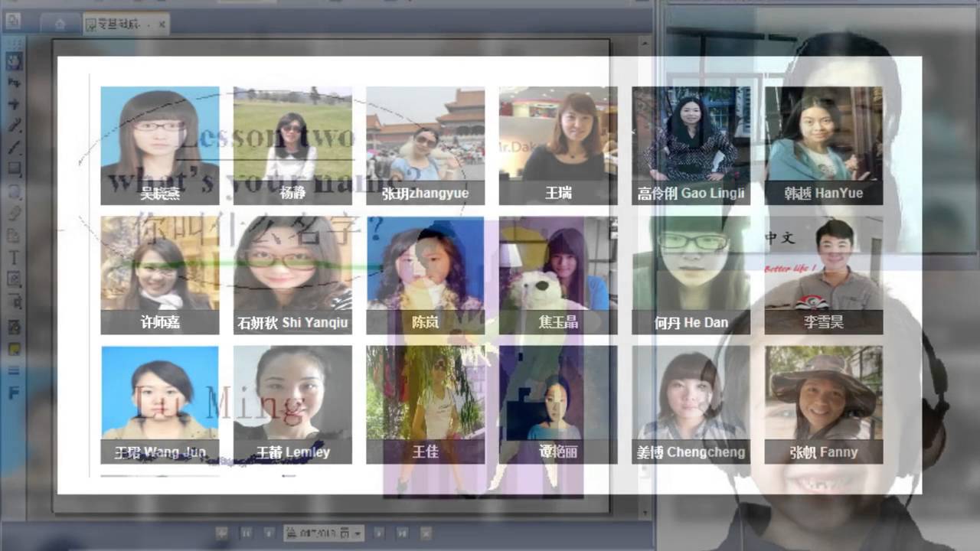
Task: Select the photo labeled 张玥zhangyue
Action: pos(426,145)
